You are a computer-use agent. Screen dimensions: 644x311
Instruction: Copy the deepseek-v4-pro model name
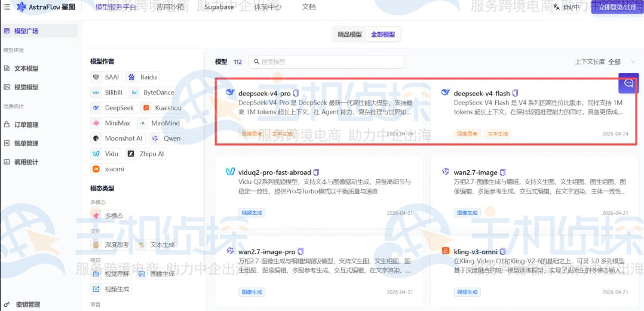pyautogui.click(x=296, y=94)
